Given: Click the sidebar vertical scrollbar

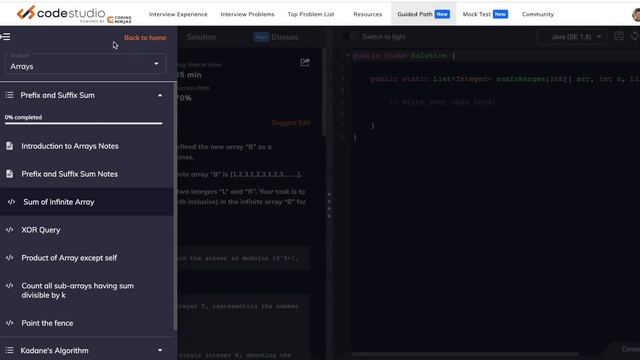Looking at the screenshot, I should [175, 205].
